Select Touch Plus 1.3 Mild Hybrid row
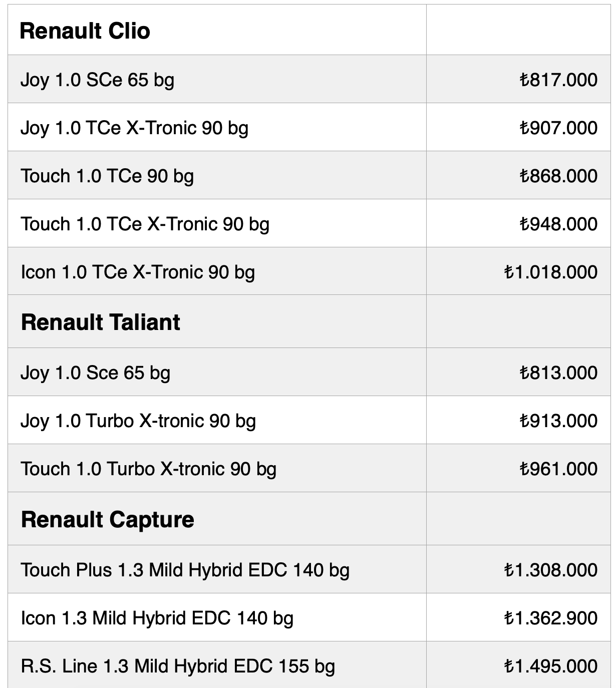The image size is (616, 688). pos(185,570)
